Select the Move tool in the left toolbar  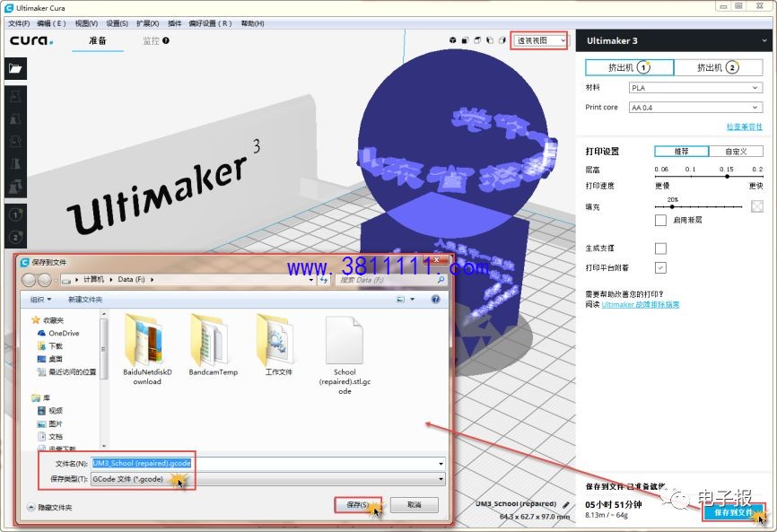pyautogui.click(x=15, y=96)
